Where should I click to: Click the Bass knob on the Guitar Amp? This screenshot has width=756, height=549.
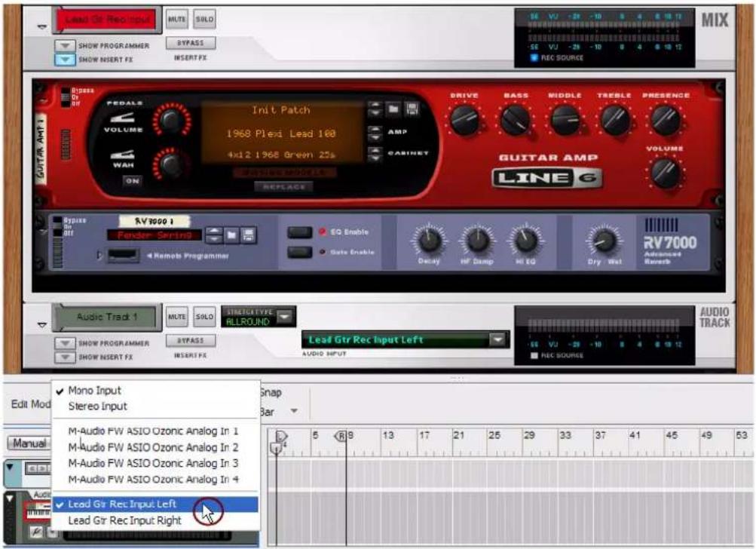click(x=516, y=120)
